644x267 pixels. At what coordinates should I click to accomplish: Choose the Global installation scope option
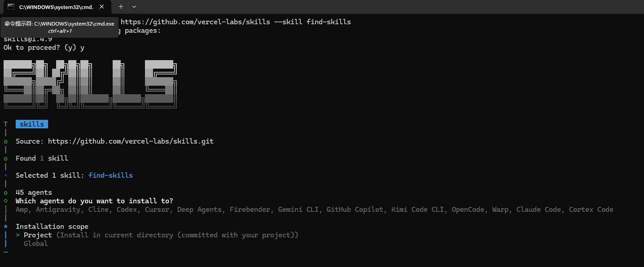coord(36,244)
